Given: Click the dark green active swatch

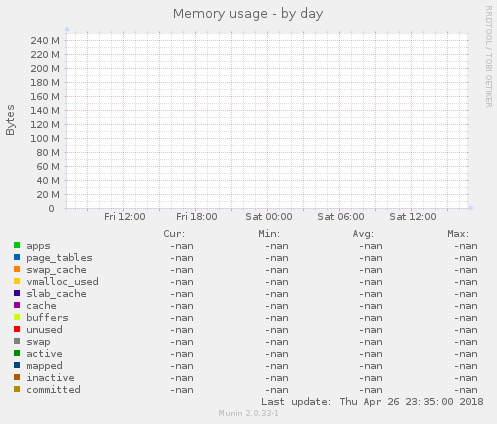Looking at the screenshot, I should coord(17,353).
